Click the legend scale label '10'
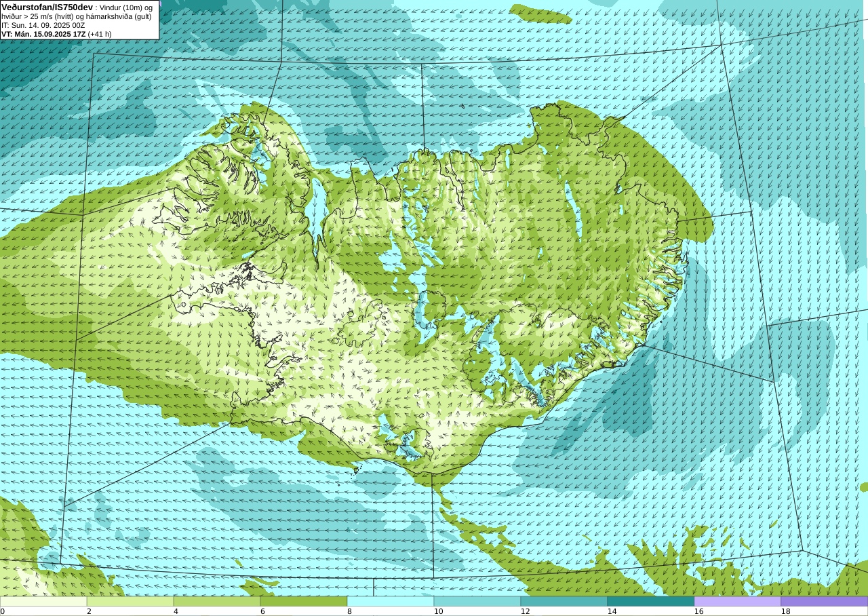 pyautogui.click(x=438, y=611)
